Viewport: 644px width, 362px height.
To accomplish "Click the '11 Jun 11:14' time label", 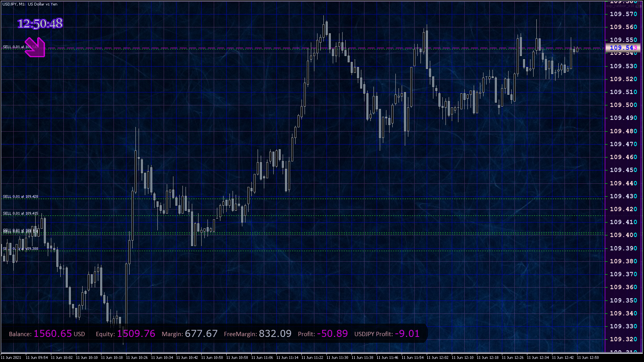I will coord(287,357).
